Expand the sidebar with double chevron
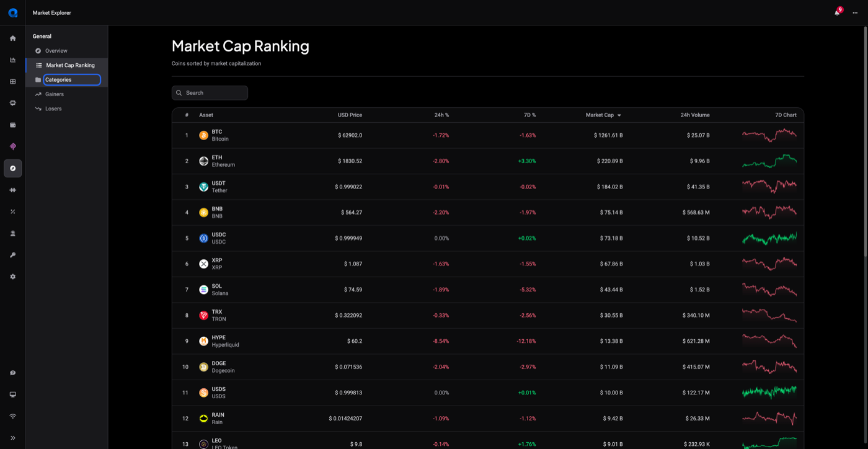Image resolution: width=868 pixels, height=449 pixels. pos(12,438)
